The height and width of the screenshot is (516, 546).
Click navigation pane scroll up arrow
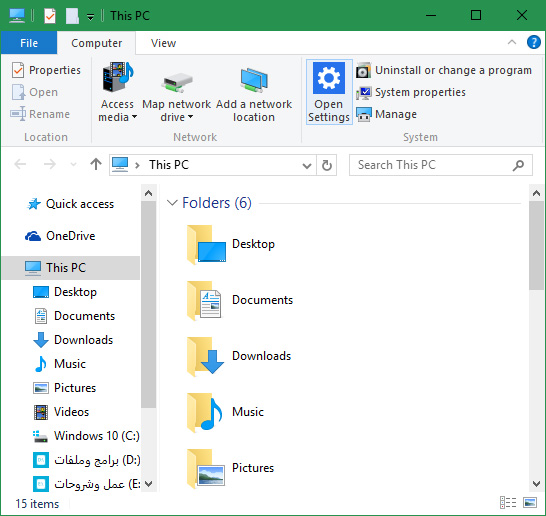tap(149, 193)
